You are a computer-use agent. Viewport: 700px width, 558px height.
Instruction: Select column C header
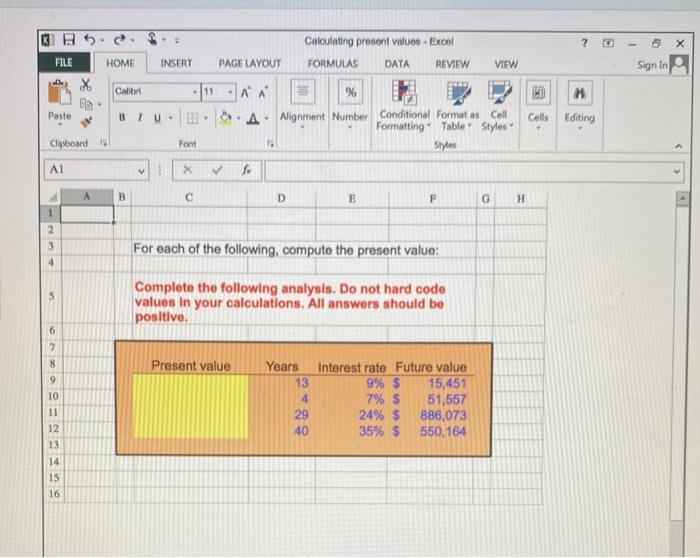click(189, 197)
